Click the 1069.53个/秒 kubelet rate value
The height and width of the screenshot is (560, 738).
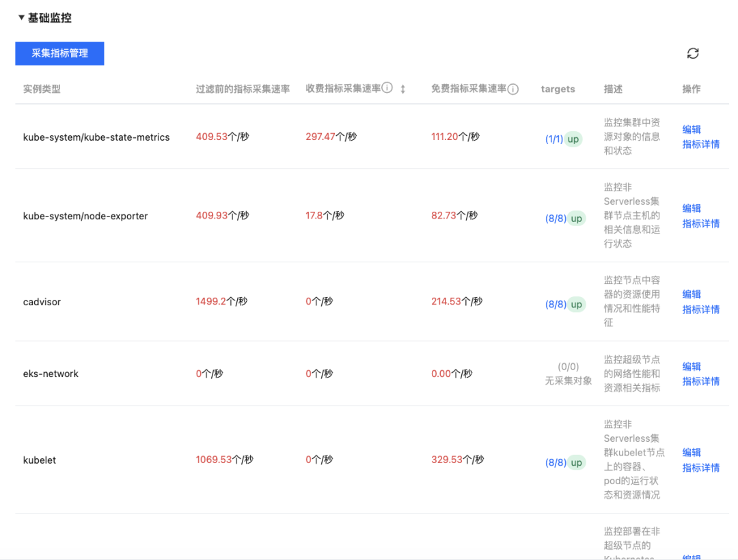pos(225,460)
